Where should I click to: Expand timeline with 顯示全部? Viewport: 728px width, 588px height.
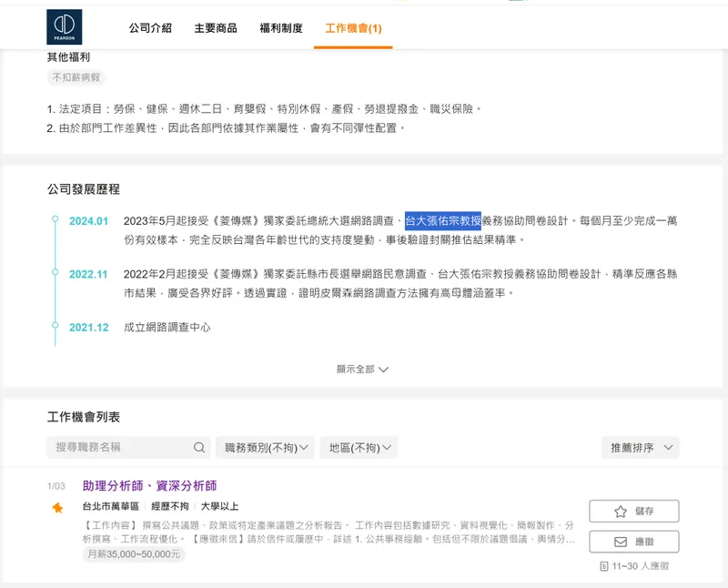362,370
